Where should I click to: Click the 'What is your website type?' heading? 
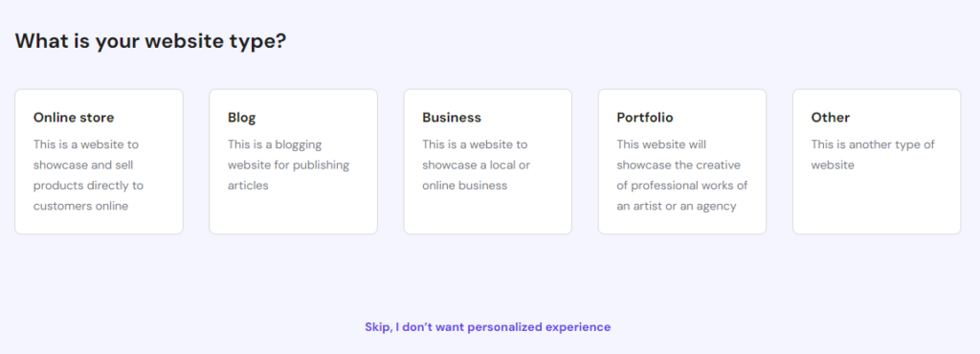150,41
